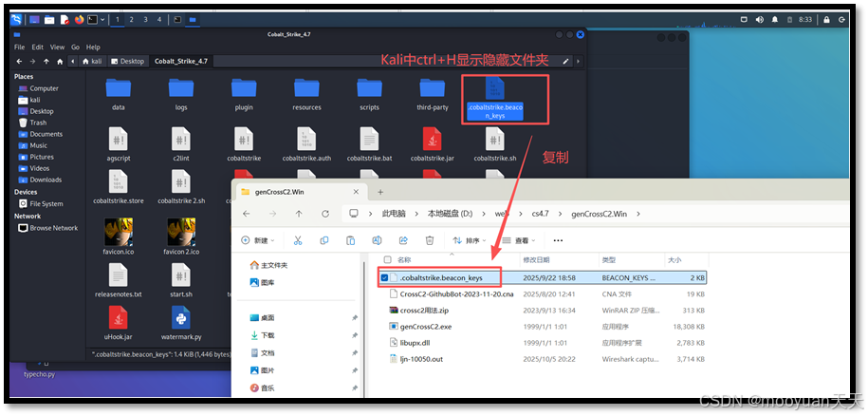The height and width of the screenshot is (416, 868).
Task: Launch Firefox from the Kali top panel
Action: [79, 19]
